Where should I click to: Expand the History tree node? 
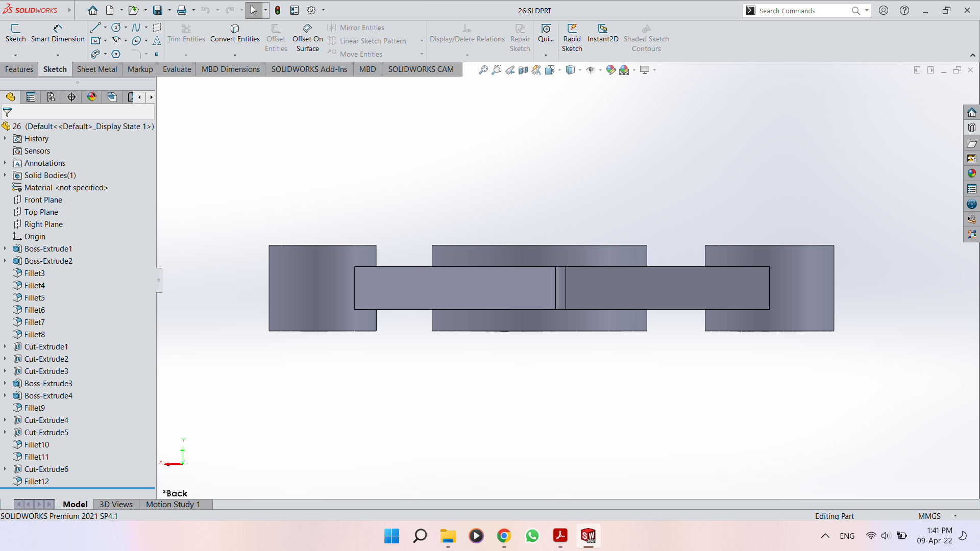[x=5, y=138]
